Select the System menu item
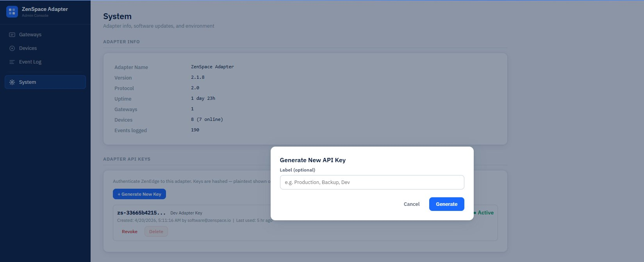The width and height of the screenshot is (644, 262). pyautogui.click(x=45, y=82)
